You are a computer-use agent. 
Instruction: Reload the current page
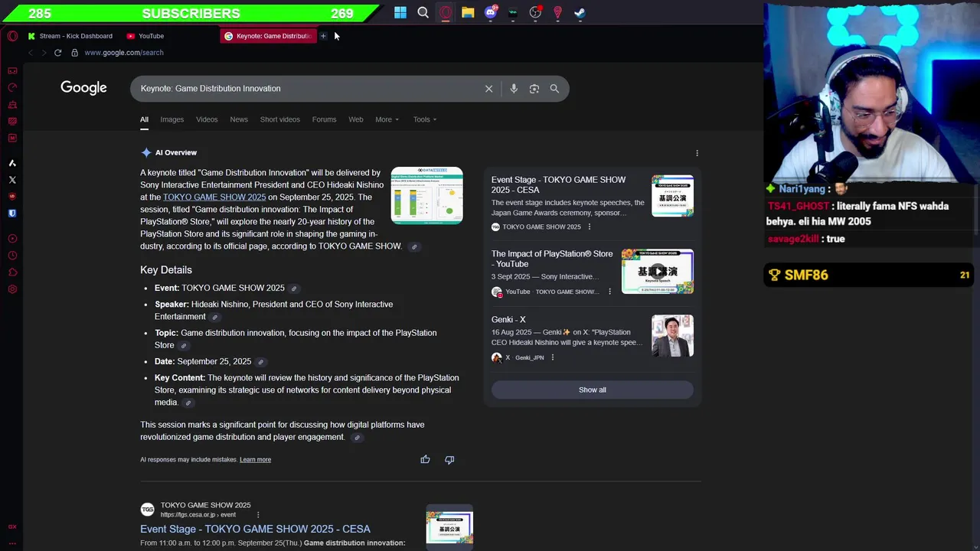click(x=57, y=53)
